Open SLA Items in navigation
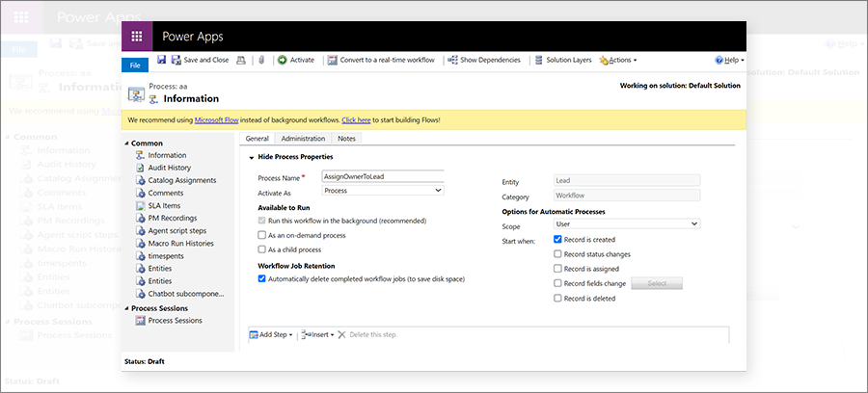This screenshot has height=393, width=868. [164, 205]
